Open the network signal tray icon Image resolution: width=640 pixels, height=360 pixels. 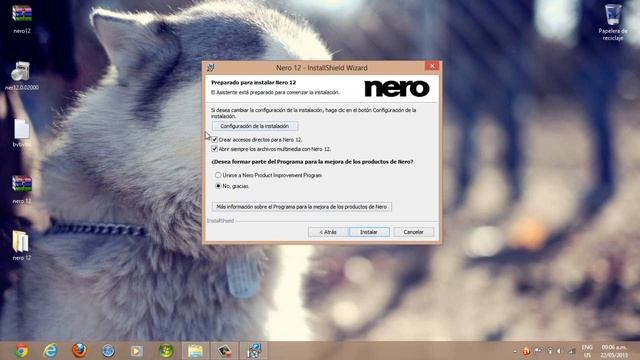pyautogui.click(x=572, y=351)
